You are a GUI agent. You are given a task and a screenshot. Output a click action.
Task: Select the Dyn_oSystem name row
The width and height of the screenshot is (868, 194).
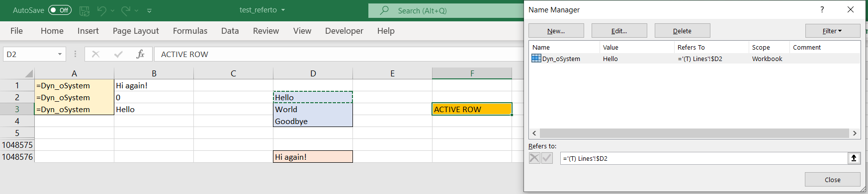coord(694,59)
